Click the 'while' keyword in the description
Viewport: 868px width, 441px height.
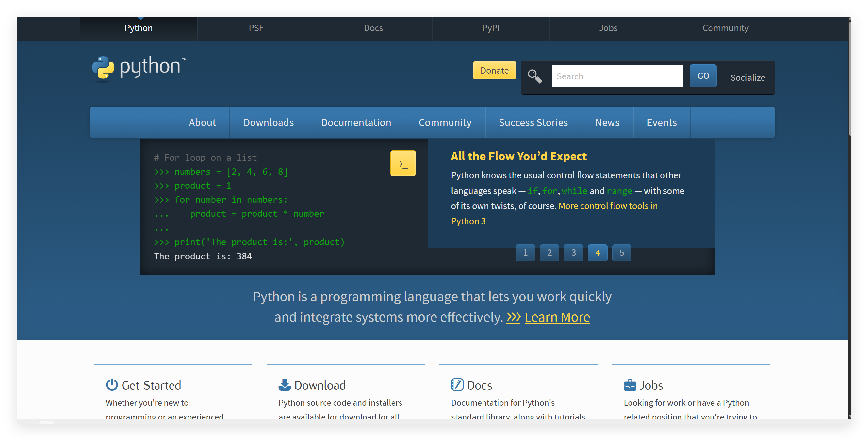click(x=575, y=191)
